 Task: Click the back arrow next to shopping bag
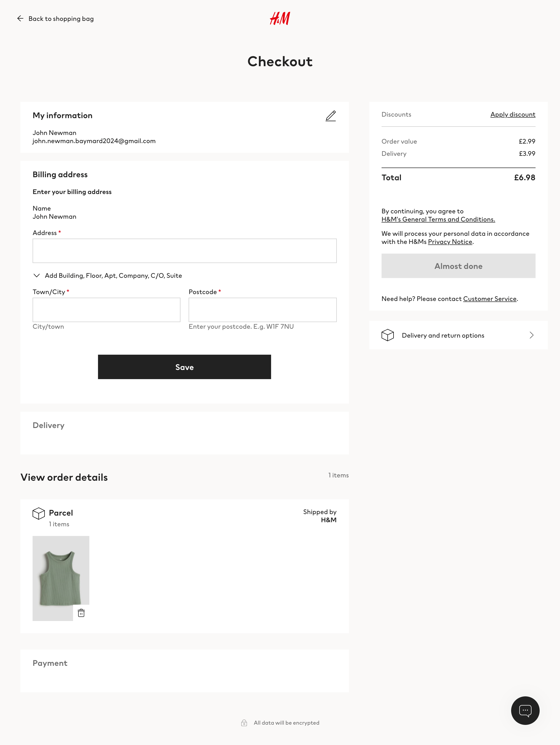point(20,18)
